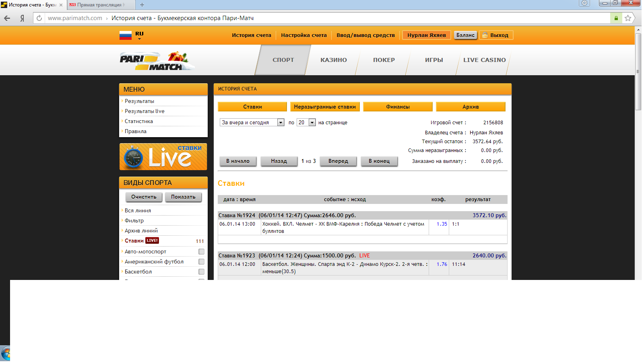Check the Американский футбол checkbox
The image size is (644, 362).
point(201,262)
